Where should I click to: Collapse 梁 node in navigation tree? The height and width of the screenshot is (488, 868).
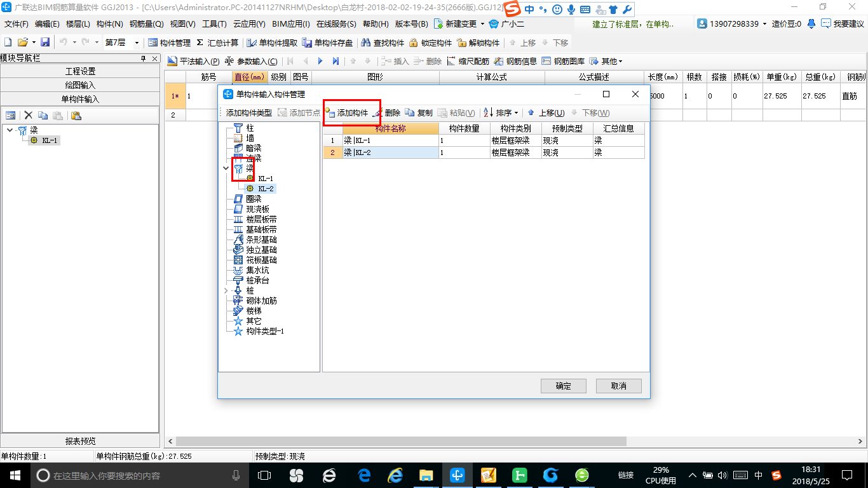point(10,130)
